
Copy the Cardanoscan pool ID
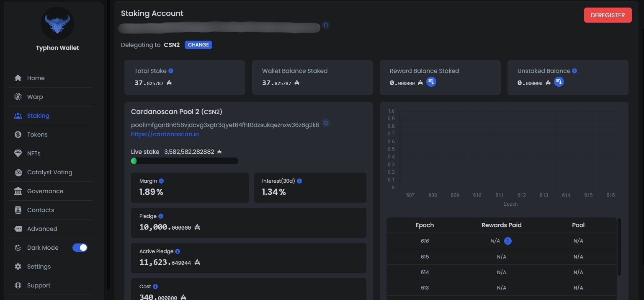[326, 123]
